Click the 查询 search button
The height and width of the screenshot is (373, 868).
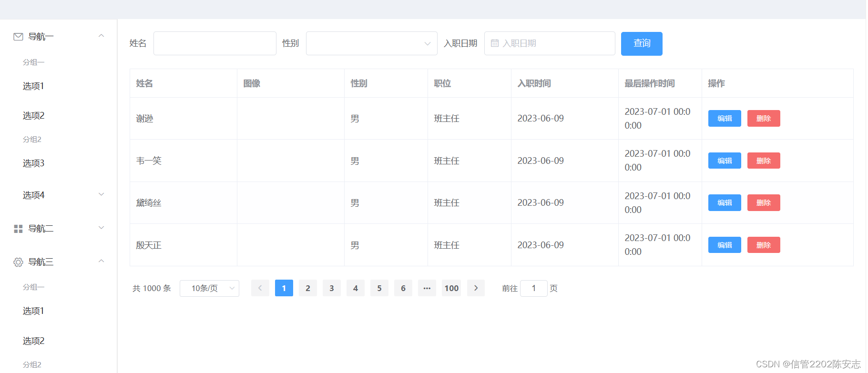coord(642,44)
